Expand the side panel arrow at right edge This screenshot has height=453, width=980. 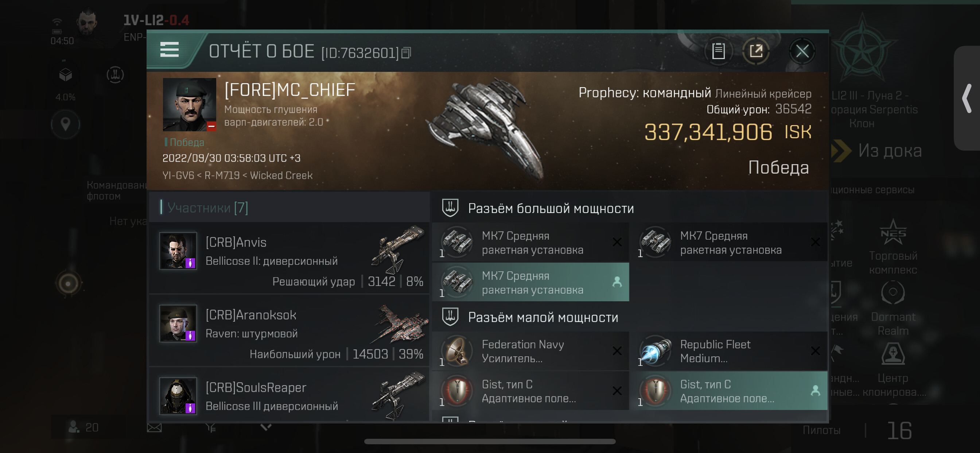[967, 98]
